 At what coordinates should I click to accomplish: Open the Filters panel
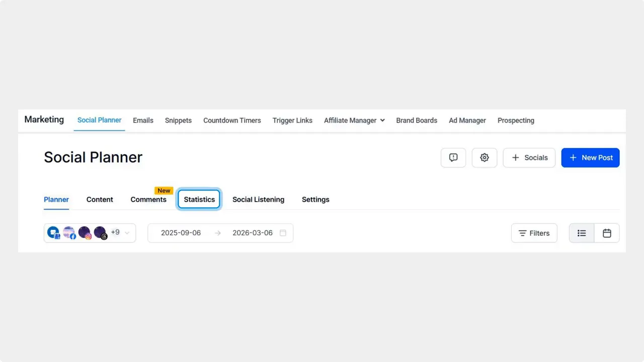click(x=534, y=233)
